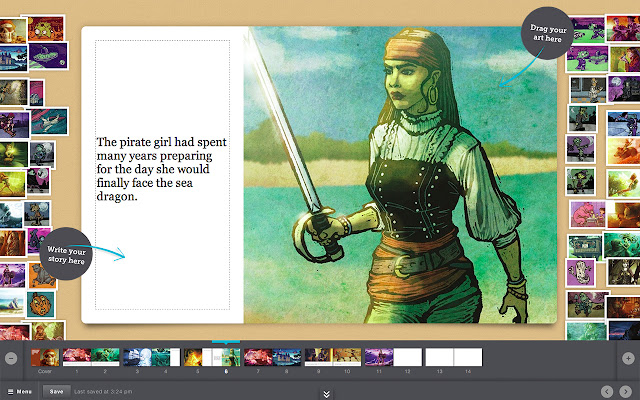
Task: Open page spread 1 thumbnail
Action: click(x=77, y=357)
